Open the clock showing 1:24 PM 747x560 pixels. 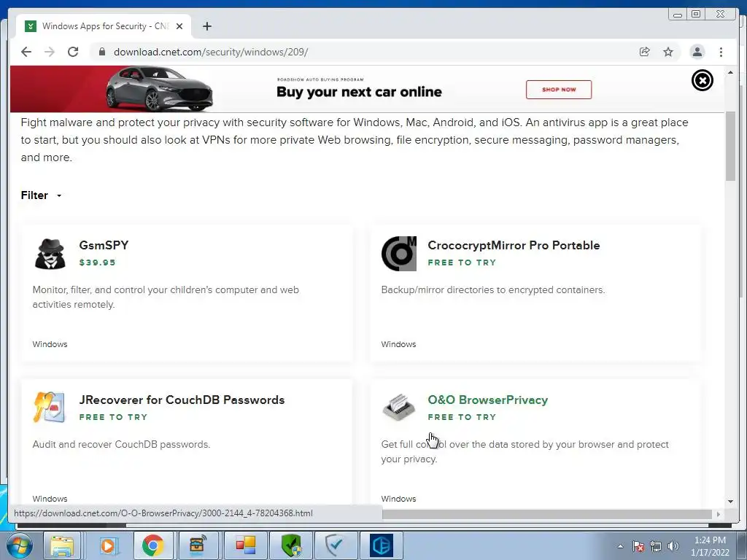point(710,545)
